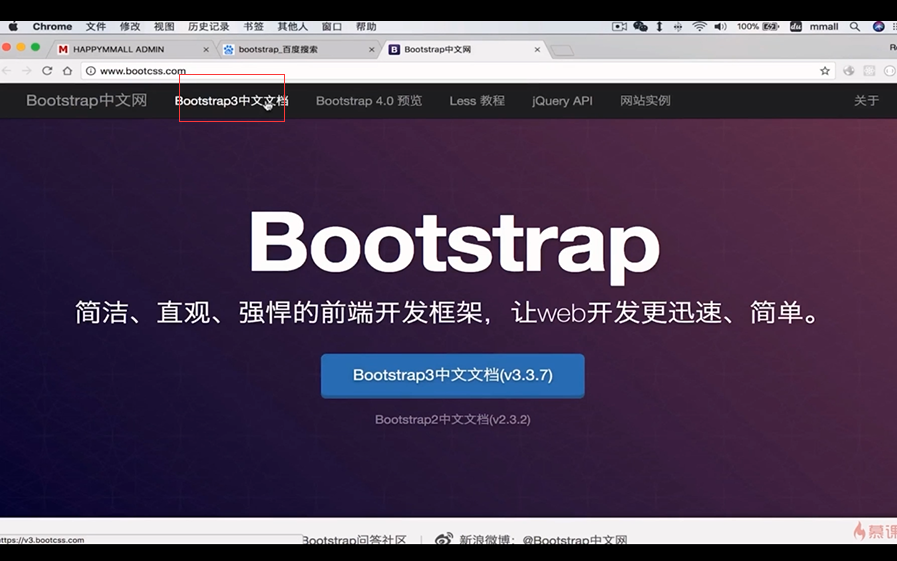This screenshot has height=561, width=897.
Task: Open the 历史记录 menu
Action: (x=208, y=26)
